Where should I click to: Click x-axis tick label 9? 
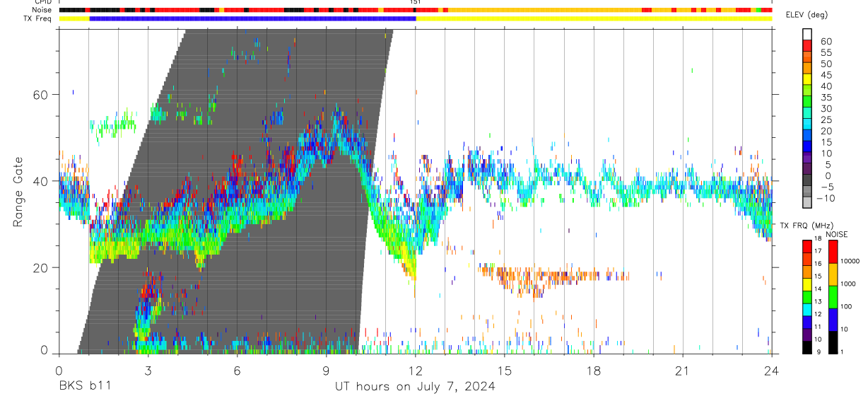326,371
